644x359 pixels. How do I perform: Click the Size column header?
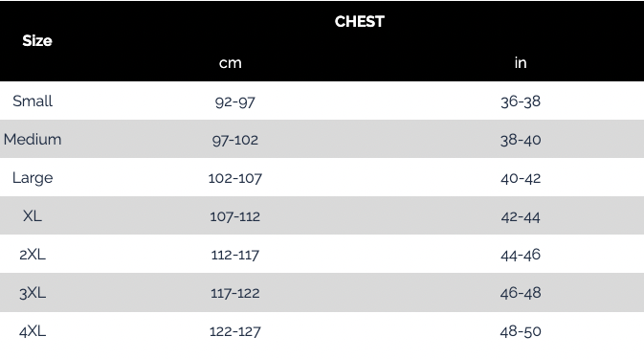(37, 40)
